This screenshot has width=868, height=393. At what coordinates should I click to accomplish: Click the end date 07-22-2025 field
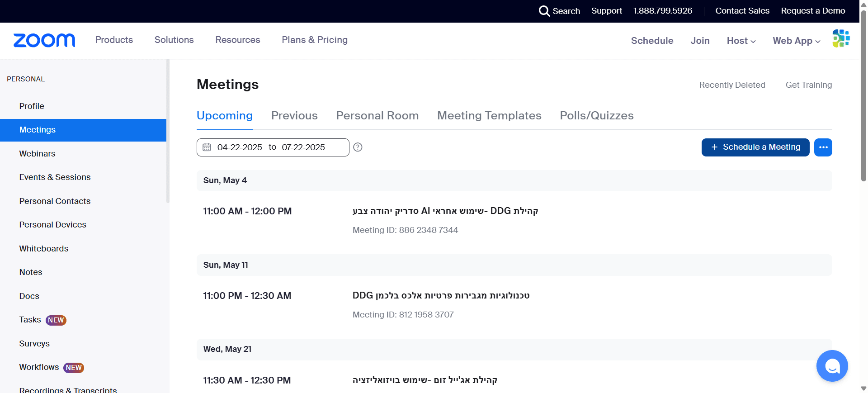click(303, 147)
